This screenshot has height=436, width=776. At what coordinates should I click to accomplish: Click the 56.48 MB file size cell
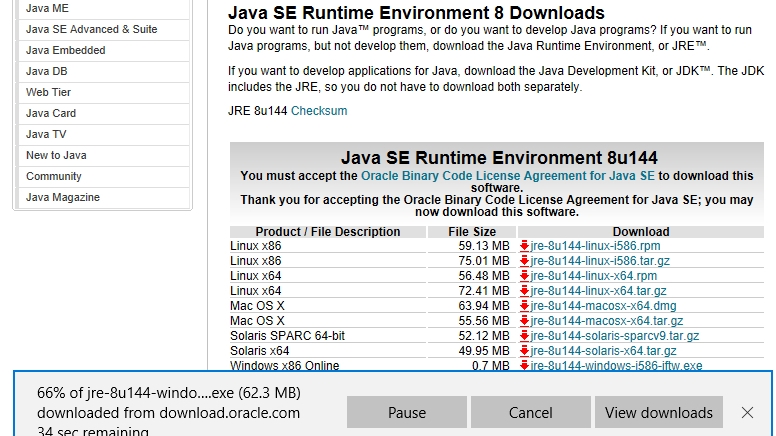[484, 276]
